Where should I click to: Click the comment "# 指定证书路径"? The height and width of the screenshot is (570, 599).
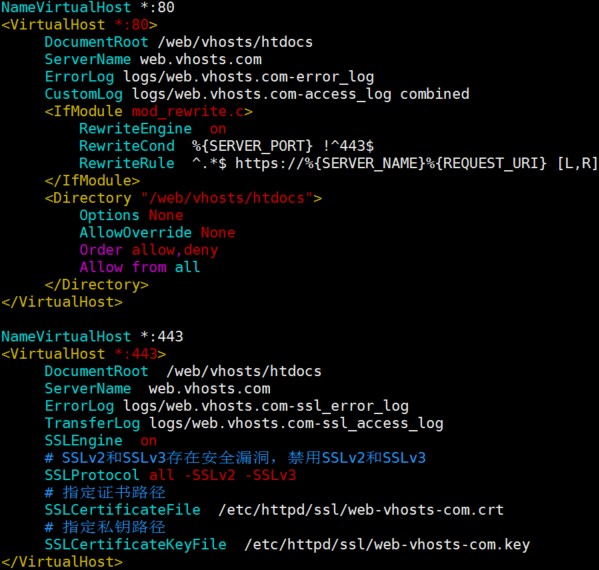(x=105, y=492)
